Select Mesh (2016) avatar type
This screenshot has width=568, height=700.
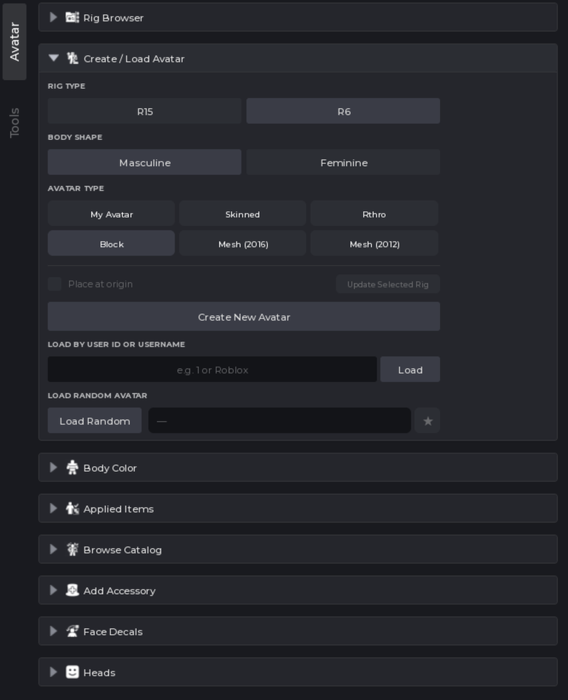(x=242, y=243)
